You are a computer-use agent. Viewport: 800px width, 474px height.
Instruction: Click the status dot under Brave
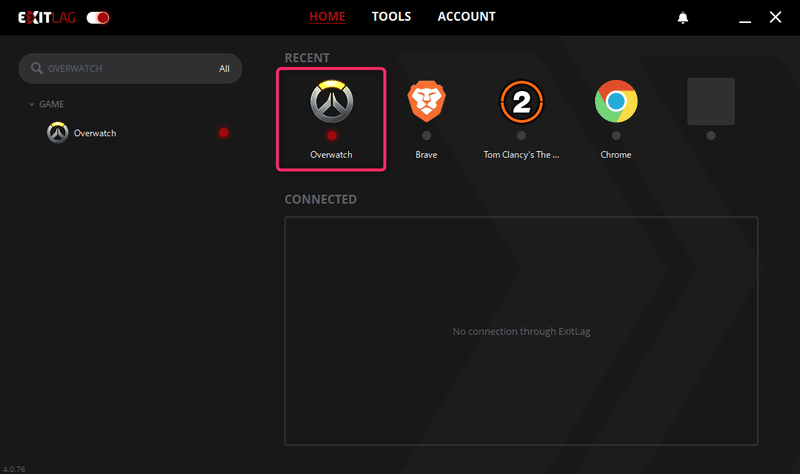pos(427,136)
